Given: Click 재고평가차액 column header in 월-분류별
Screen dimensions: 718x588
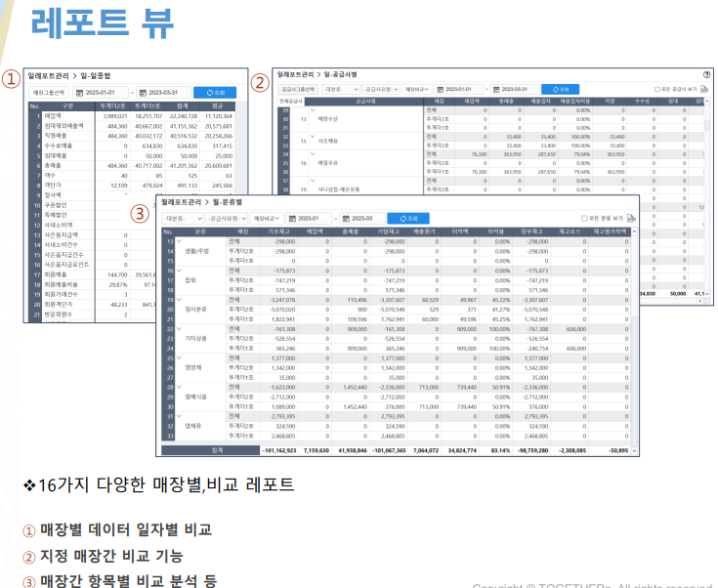Looking at the screenshot, I should pos(610,231).
